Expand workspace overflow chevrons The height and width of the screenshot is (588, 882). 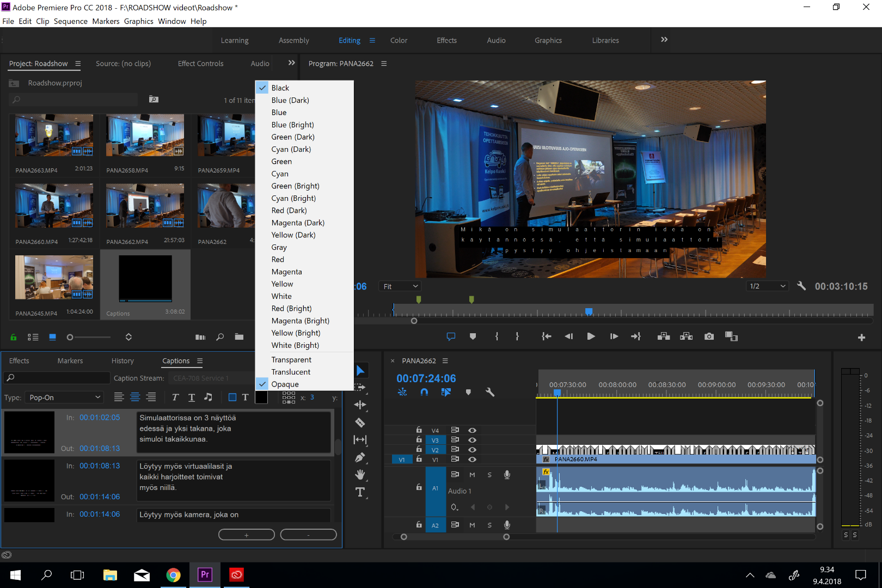coord(664,40)
